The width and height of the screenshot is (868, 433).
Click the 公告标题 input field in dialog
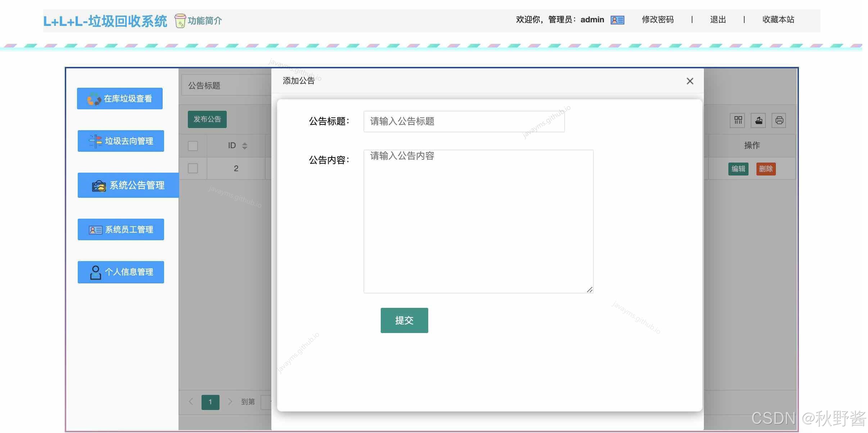[464, 122]
